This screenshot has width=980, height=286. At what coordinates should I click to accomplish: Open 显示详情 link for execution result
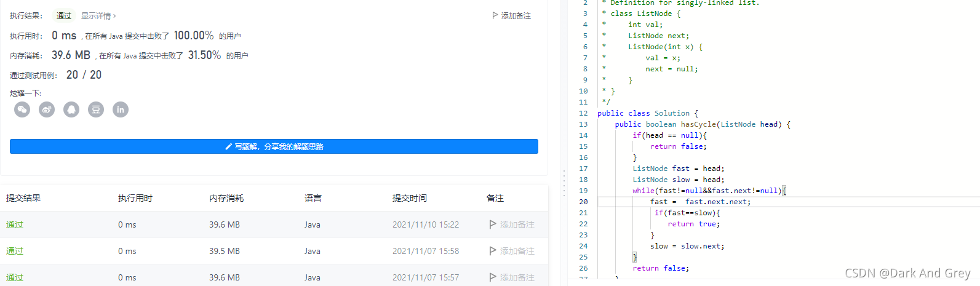click(x=98, y=15)
